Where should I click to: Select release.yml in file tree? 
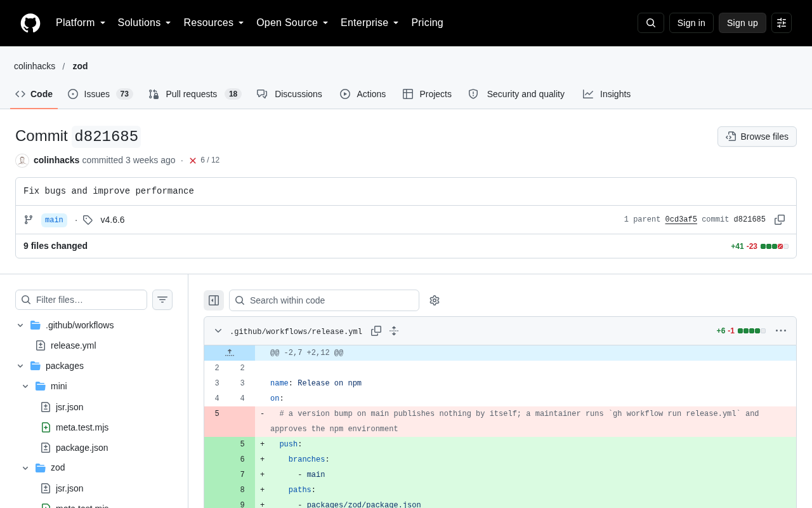click(73, 345)
